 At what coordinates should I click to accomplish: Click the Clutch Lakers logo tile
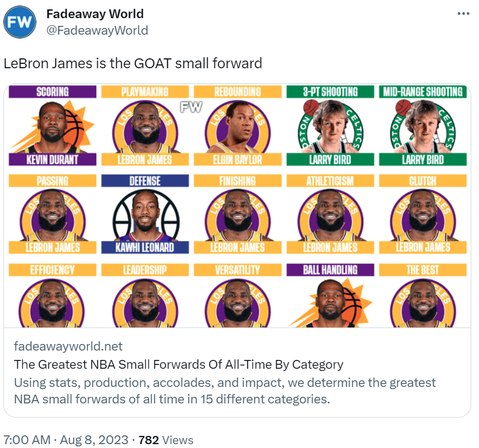click(x=422, y=215)
